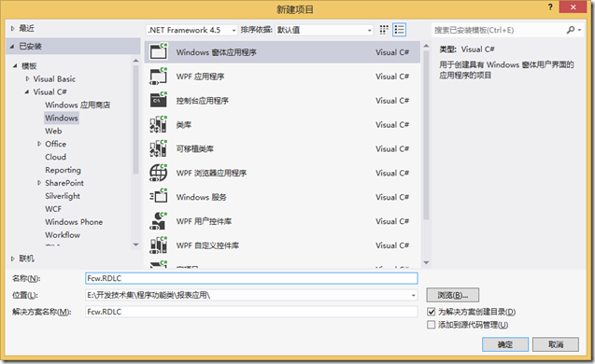Image resolution: width=595 pixels, height=364 pixels.
Task: Select the 可移植类库 portable library icon
Action: (x=159, y=148)
